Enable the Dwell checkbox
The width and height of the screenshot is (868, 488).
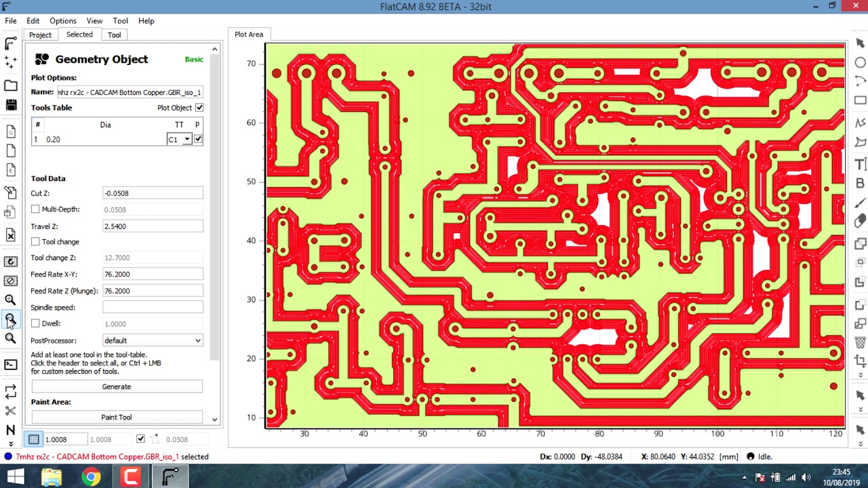point(35,324)
